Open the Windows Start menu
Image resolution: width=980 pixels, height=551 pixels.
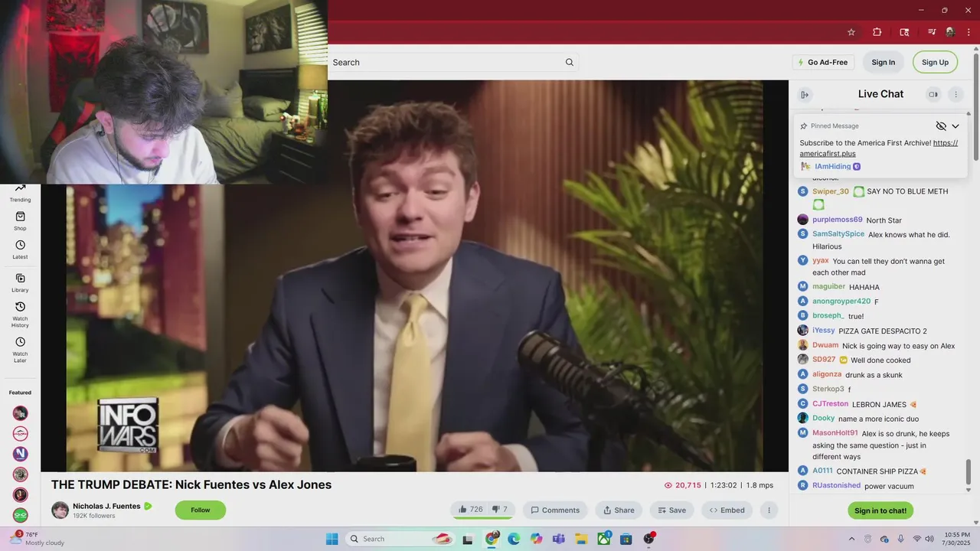pyautogui.click(x=332, y=539)
